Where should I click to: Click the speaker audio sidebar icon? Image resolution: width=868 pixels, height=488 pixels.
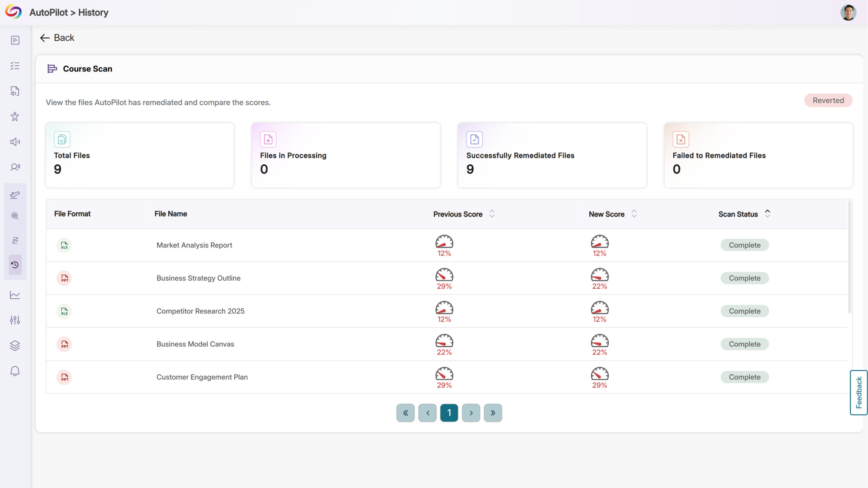click(x=15, y=142)
